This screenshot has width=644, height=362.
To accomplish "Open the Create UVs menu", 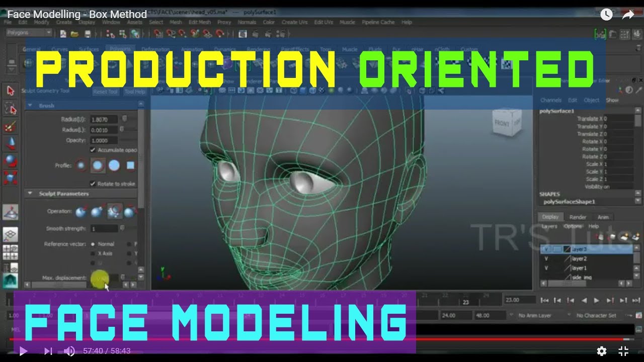I will [x=294, y=22].
